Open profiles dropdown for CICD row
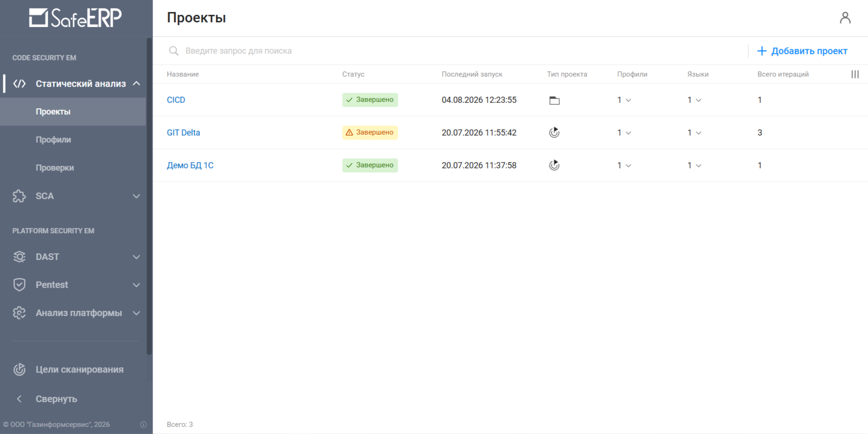The image size is (868, 434). tap(624, 100)
